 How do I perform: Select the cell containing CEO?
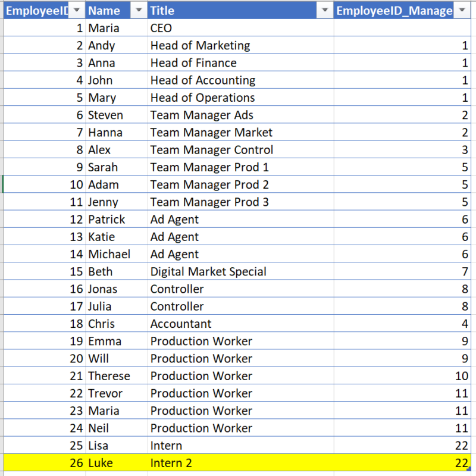(x=238, y=28)
